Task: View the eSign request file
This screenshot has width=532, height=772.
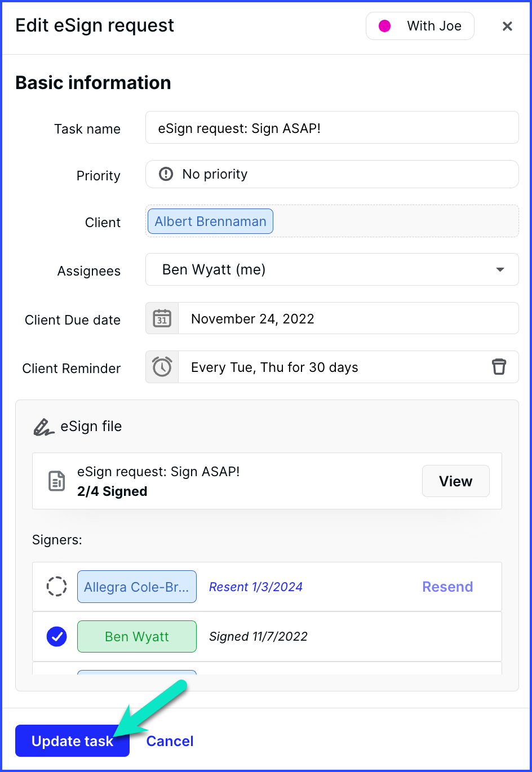Action: (456, 481)
